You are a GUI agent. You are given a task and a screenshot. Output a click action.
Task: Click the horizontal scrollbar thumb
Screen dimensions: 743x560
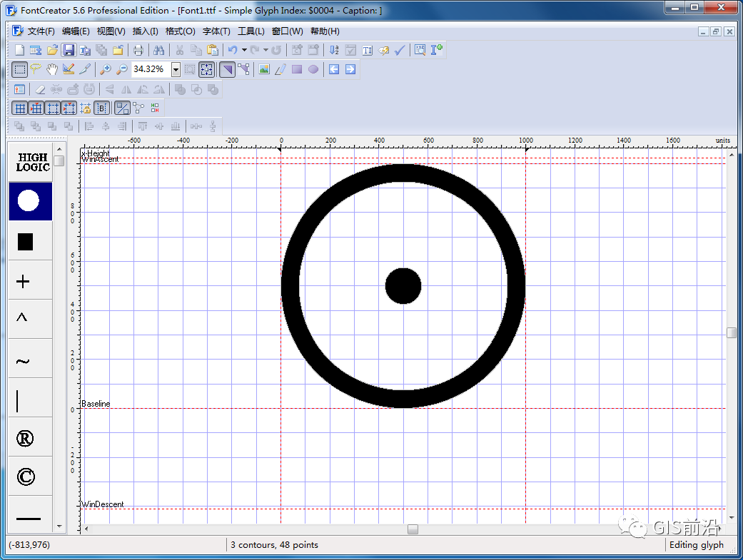[413, 529]
